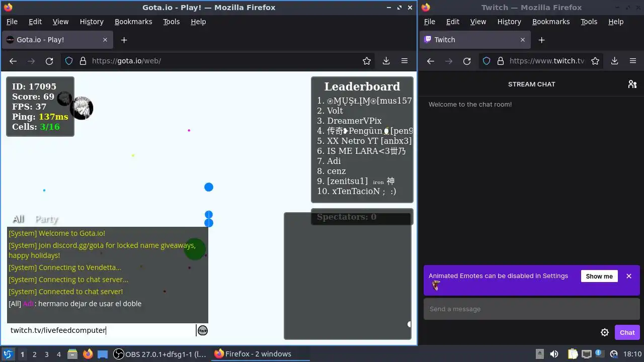Click the padlock icon beside the gota.io URL
The width and height of the screenshot is (644, 362).
[83, 61]
